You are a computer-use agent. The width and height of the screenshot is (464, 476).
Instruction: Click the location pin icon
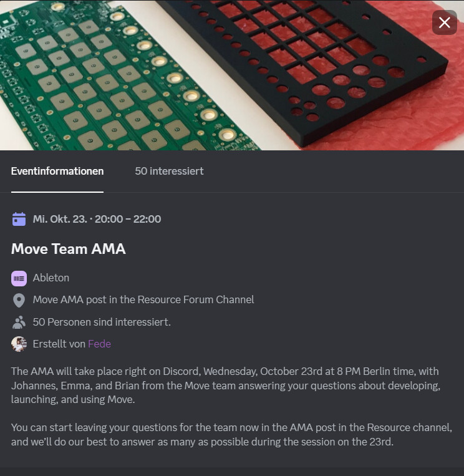pos(19,300)
